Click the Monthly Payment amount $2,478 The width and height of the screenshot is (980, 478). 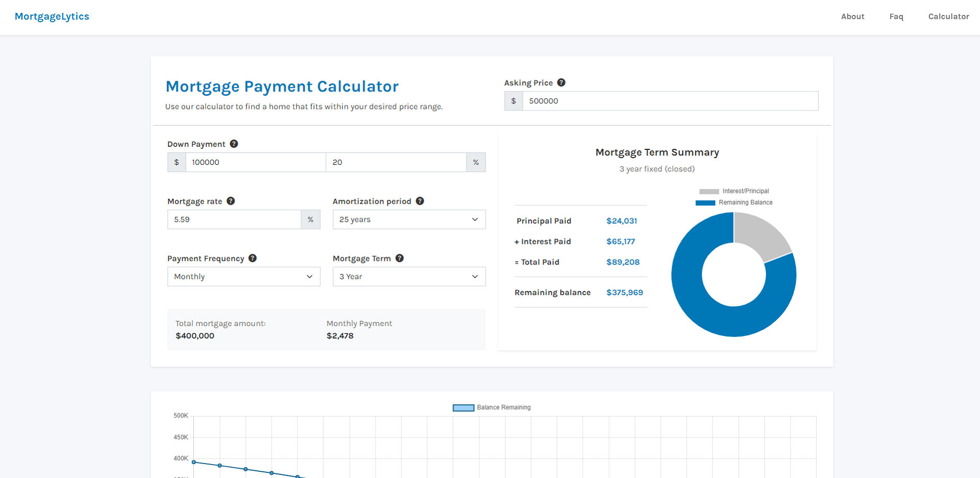point(340,336)
